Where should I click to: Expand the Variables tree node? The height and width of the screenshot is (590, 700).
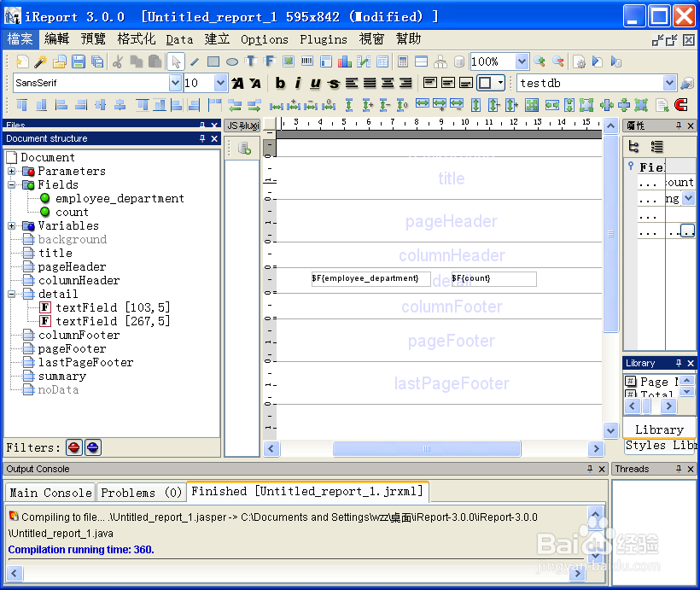click(x=12, y=226)
